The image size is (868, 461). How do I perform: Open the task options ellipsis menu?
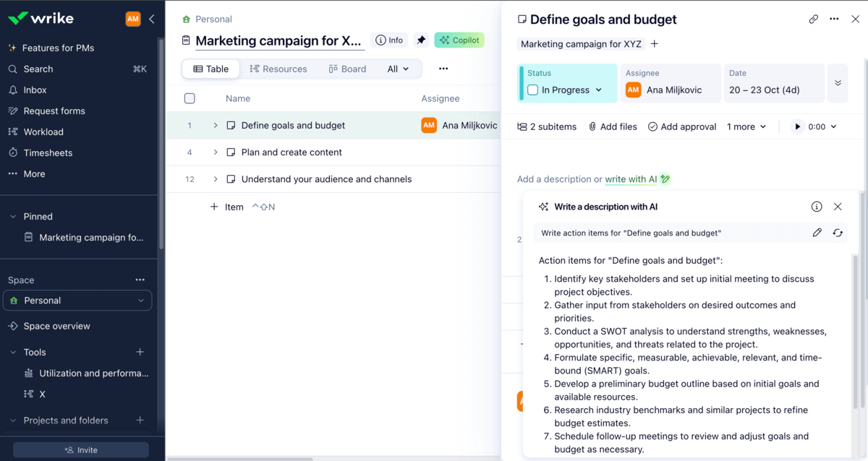coord(834,19)
